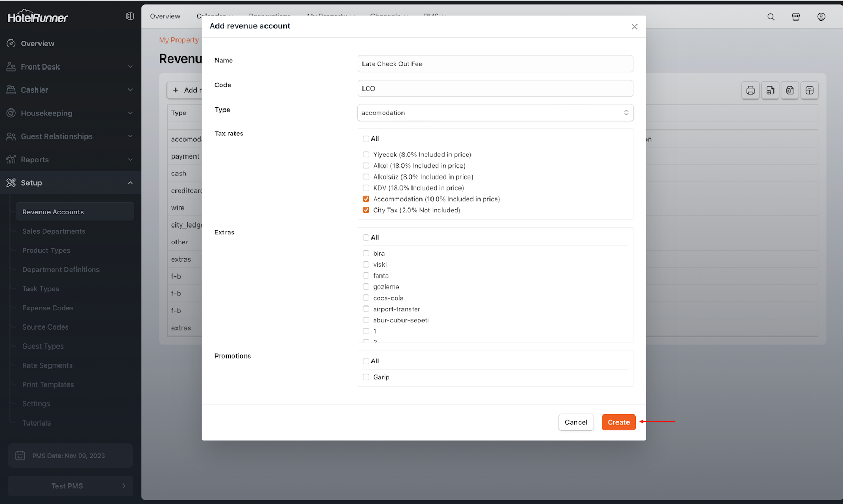Viewport: 843px width, 504px height.
Task: Open the Type dropdown showing accomodation
Action: [495, 113]
